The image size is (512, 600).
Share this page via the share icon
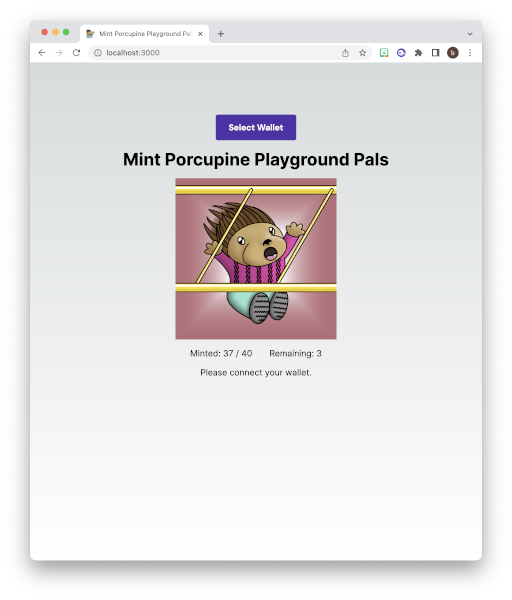click(x=345, y=53)
